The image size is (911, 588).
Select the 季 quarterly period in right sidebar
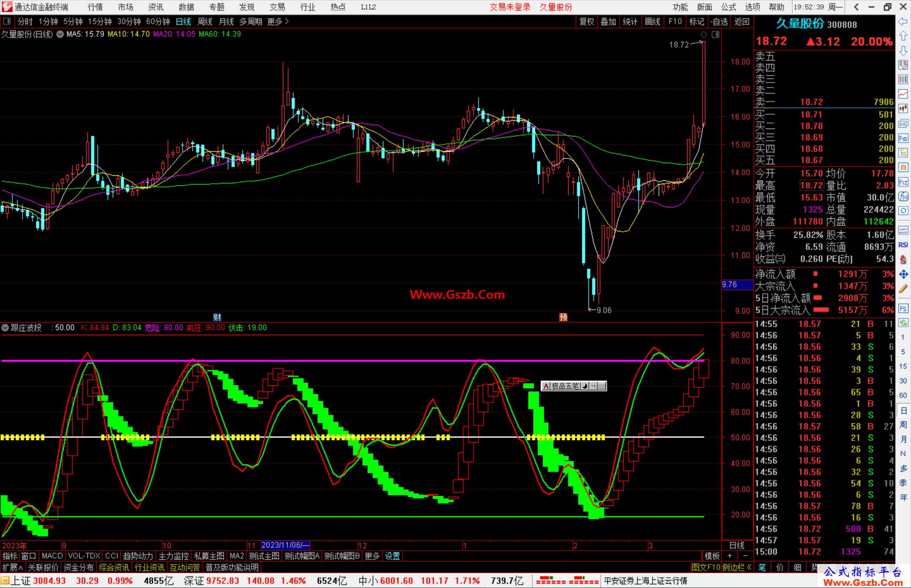point(903,483)
